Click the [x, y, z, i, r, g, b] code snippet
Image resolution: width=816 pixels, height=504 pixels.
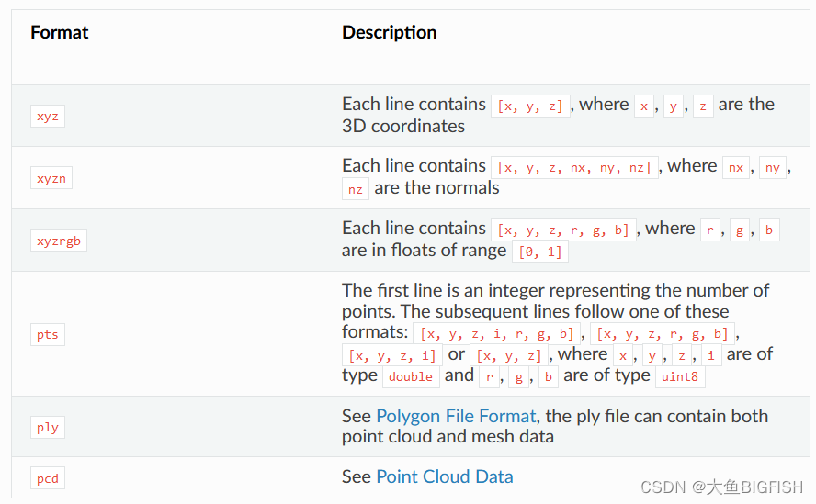tap(497, 334)
